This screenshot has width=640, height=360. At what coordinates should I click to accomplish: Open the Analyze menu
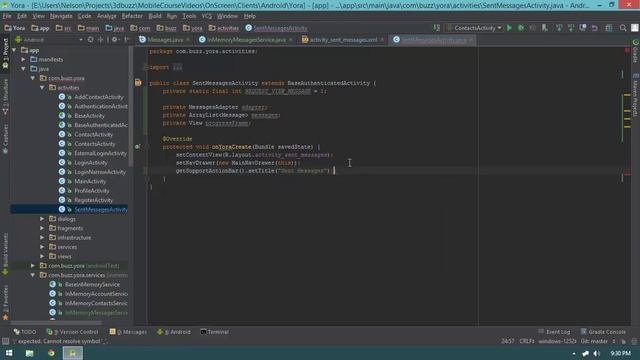107,16
